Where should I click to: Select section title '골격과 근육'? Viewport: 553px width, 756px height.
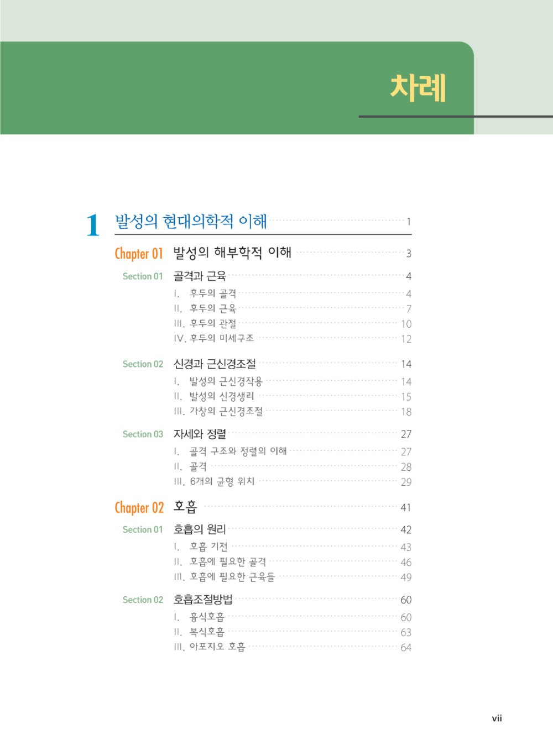click(200, 276)
